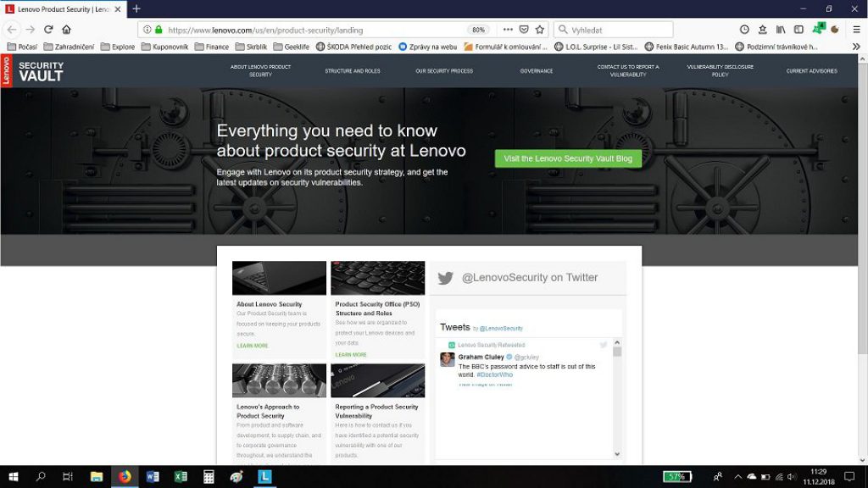Open L.O.L. Surprise bookmark
This screenshot has width=868, height=488.
tap(596, 47)
